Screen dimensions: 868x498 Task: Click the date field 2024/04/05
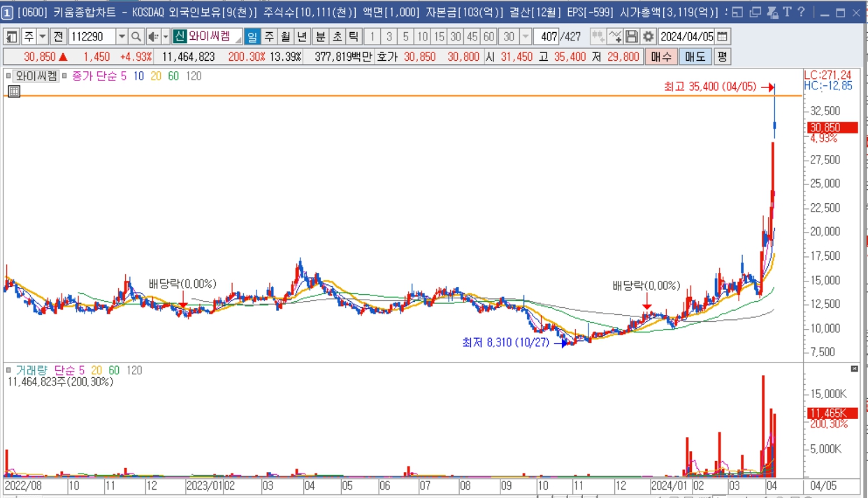coord(687,37)
